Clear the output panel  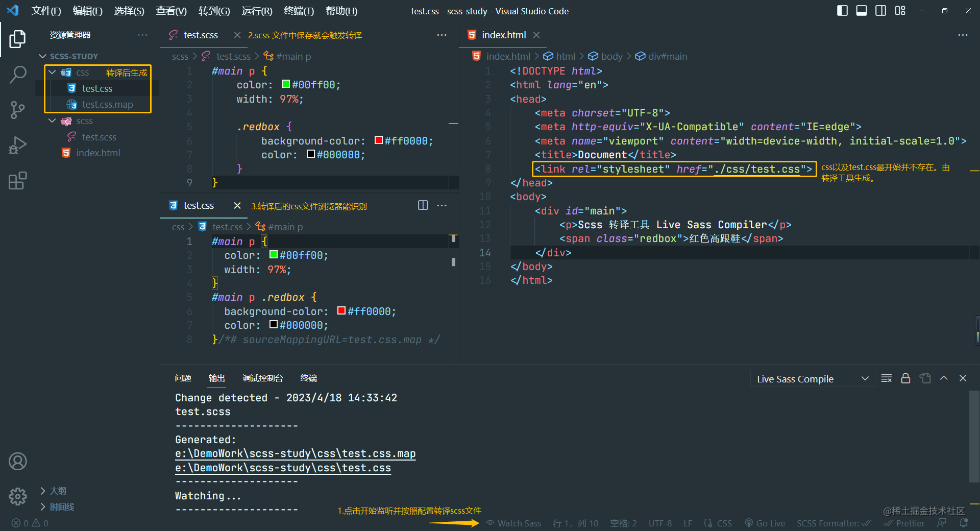pyautogui.click(x=887, y=378)
